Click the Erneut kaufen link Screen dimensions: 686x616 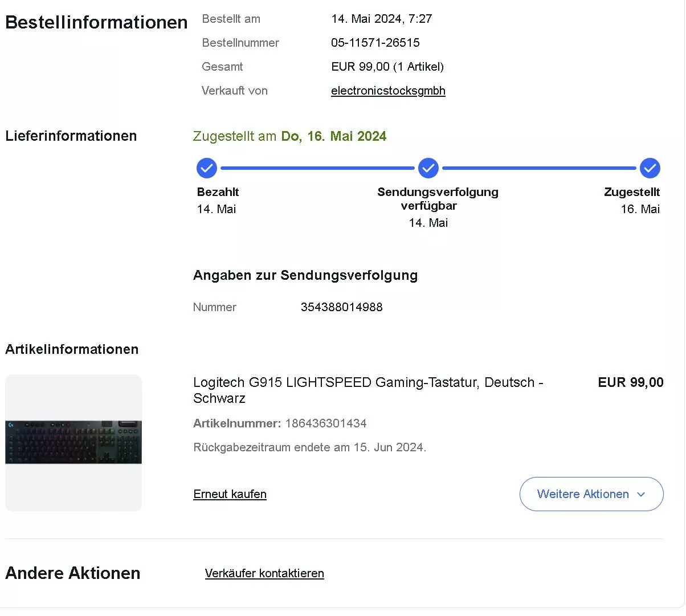(x=230, y=494)
